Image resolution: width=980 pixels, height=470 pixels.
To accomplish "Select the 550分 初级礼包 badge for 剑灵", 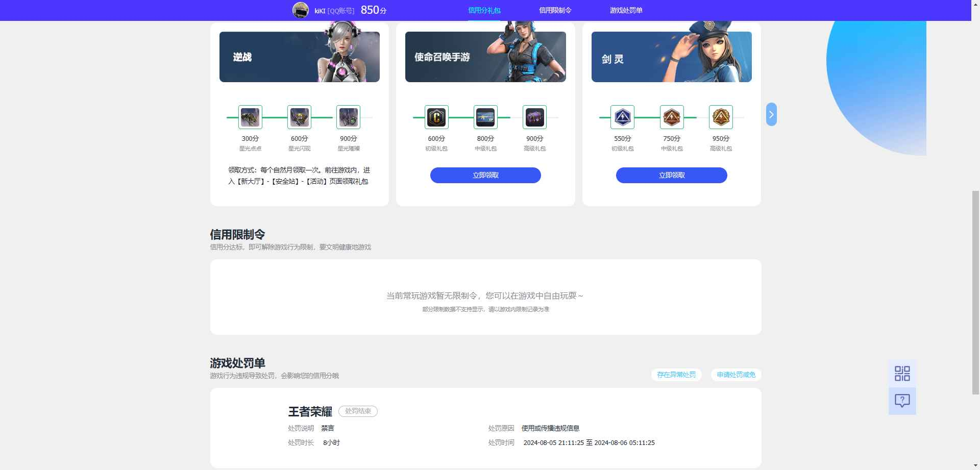I will click(x=622, y=117).
